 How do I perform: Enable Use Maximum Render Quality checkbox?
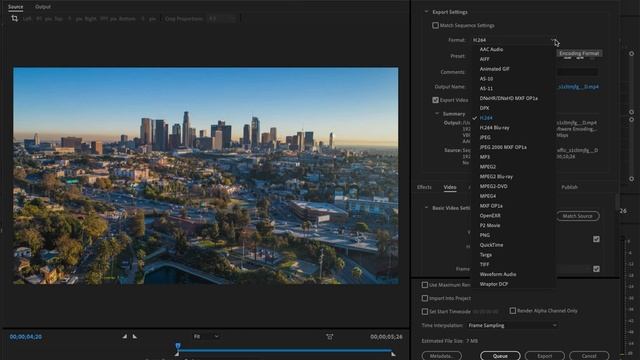[425, 284]
